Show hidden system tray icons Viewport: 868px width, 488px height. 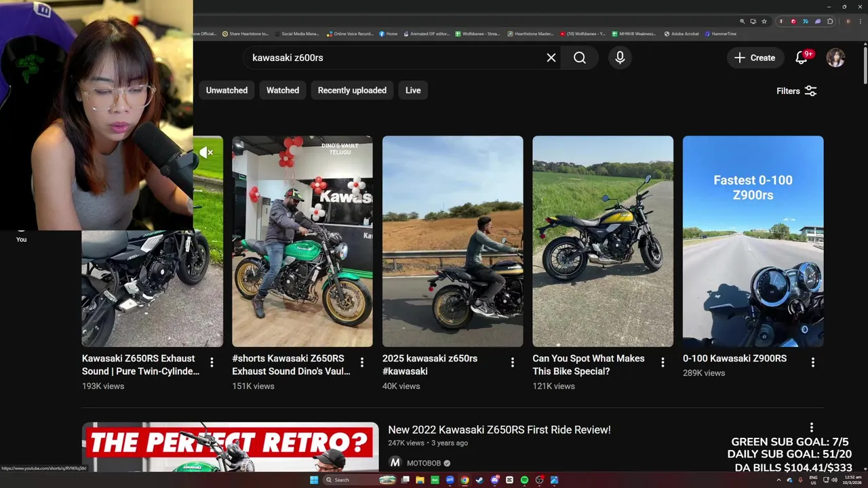click(778, 480)
